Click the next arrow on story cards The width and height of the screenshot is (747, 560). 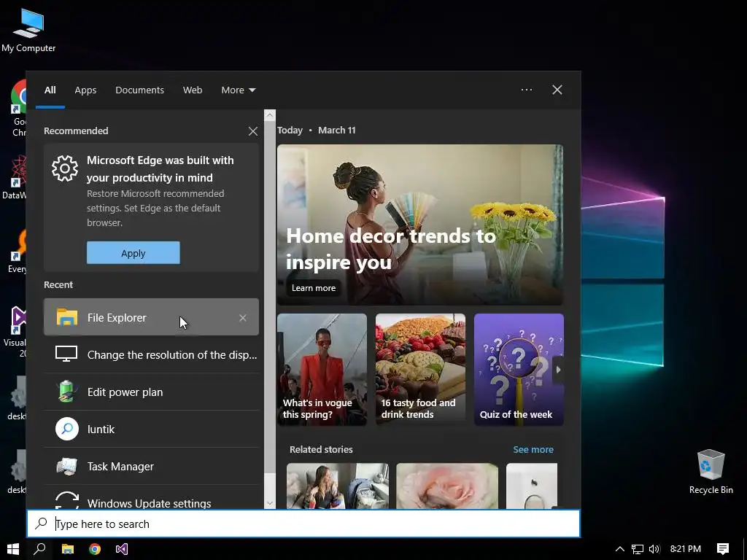558,370
